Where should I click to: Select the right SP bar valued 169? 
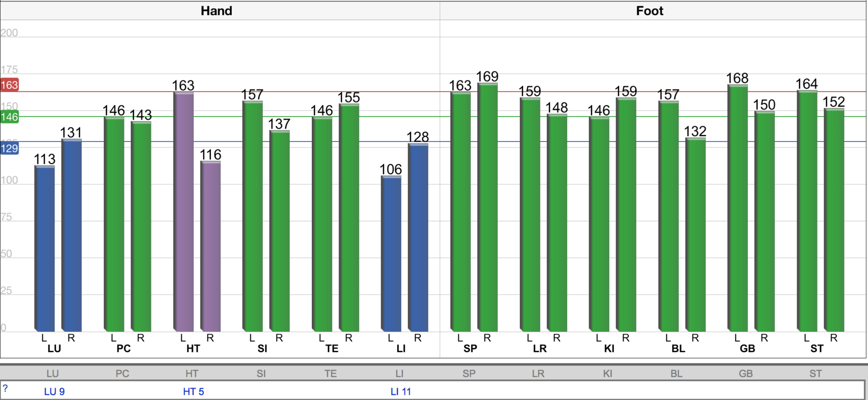(487, 207)
